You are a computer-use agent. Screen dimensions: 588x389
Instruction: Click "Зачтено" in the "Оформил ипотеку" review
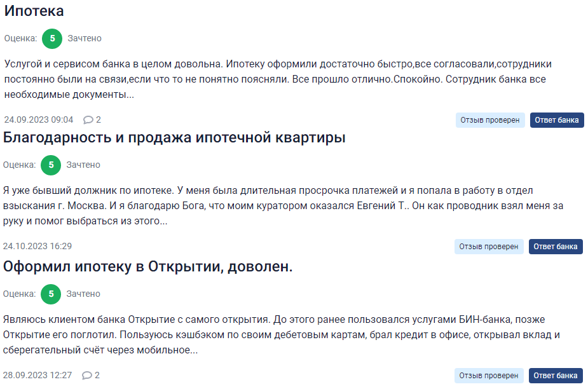coord(83,294)
